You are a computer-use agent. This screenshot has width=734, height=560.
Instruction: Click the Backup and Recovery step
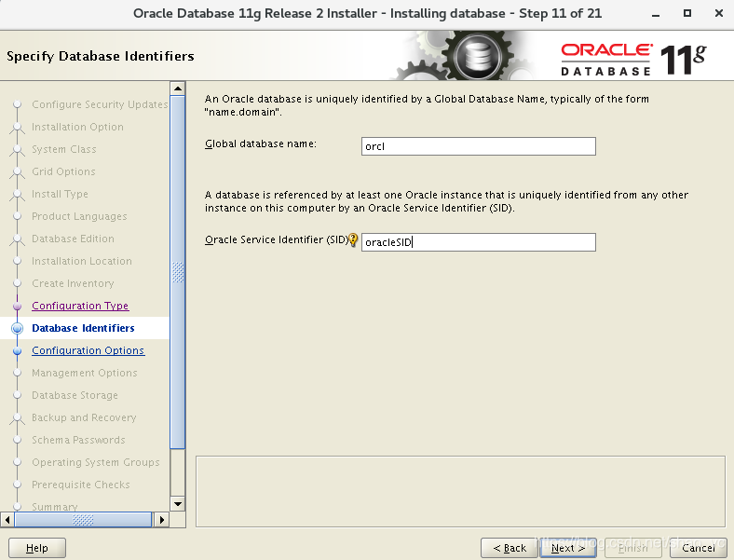84,417
